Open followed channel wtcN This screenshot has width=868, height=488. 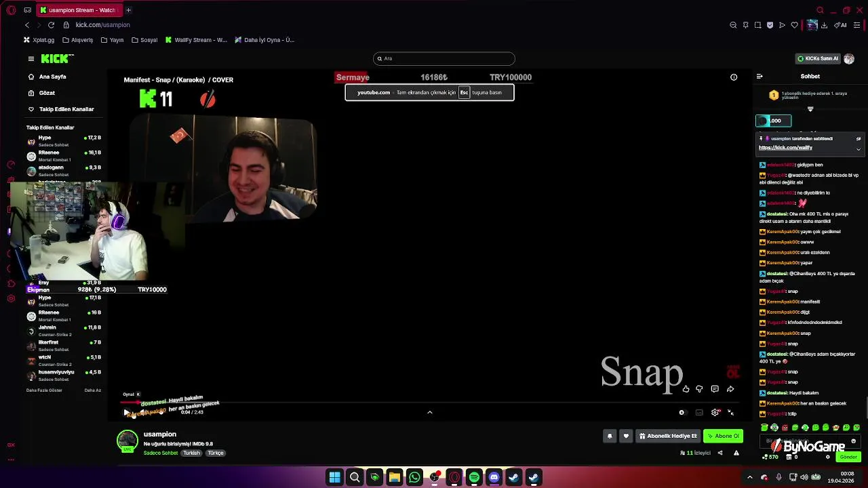click(x=64, y=361)
